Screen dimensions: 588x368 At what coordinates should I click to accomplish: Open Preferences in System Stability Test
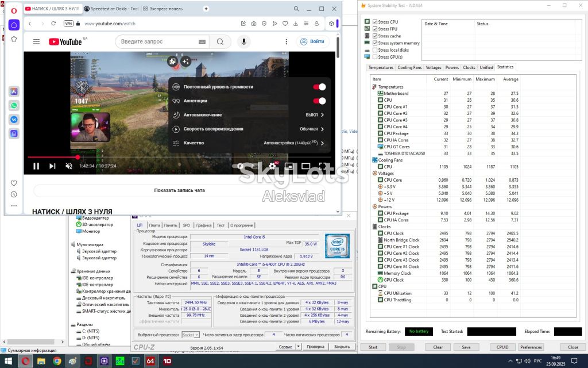531,347
